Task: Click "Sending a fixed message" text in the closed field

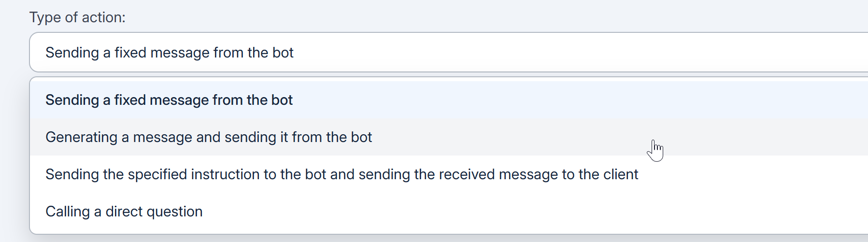Action: [170, 53]
